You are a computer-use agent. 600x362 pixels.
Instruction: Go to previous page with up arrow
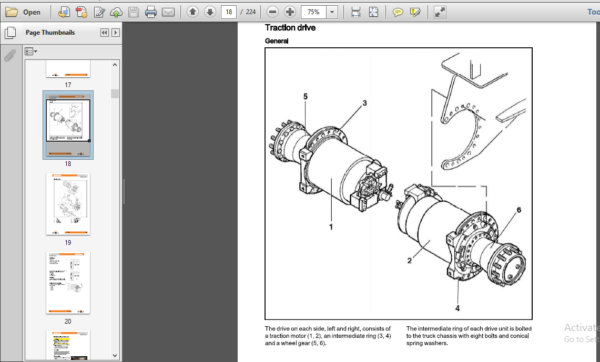pos(193,12)
